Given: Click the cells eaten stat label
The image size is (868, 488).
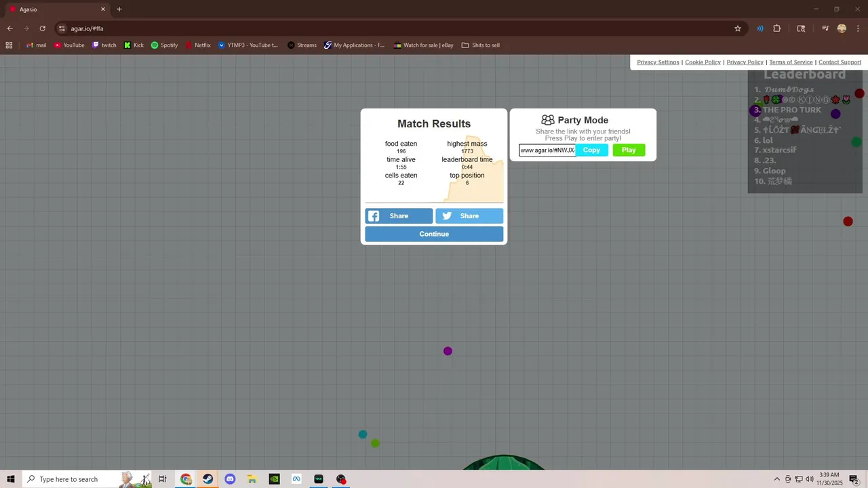Looking at the screenshot, I should pyautogui.click(x=401, y=175).
